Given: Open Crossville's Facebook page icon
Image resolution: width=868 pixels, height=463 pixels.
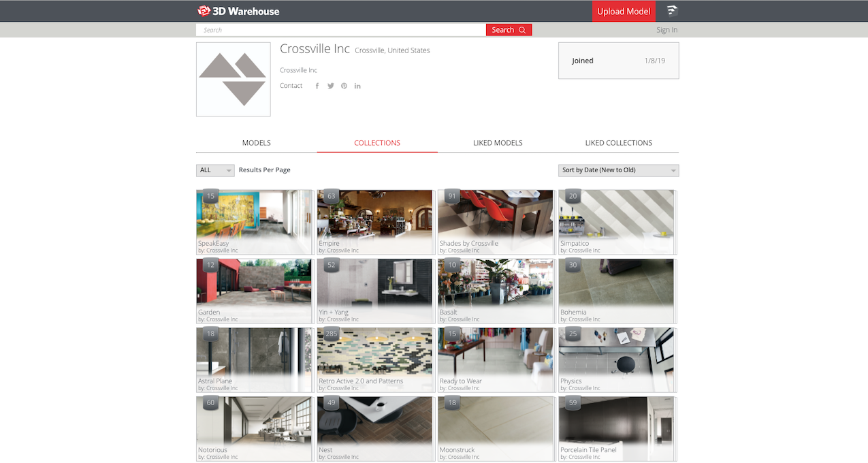Looking at the screenshot, I should 317,86.
